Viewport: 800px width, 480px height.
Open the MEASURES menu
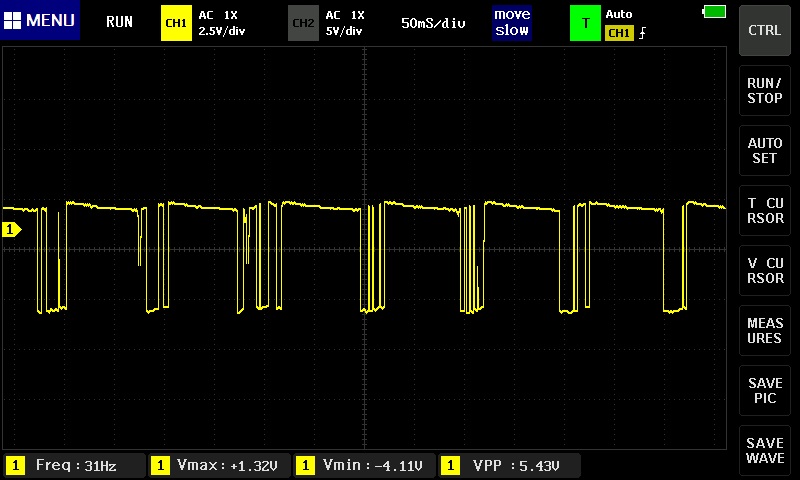pyautogui.click(x=764, y=331)
